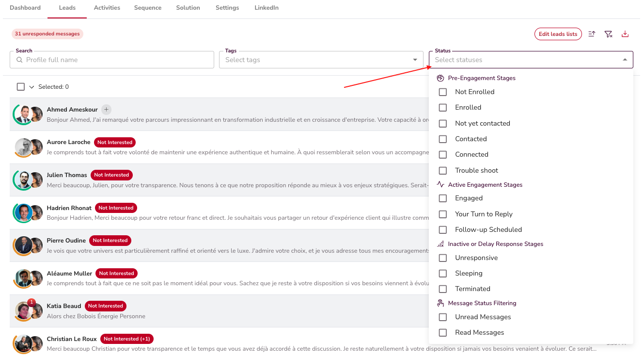Image resolution: width=644 pixels, height=358 pixels.
Task: Click the Message Status Filtering hand icon
Action: click(x=440, y=303)
